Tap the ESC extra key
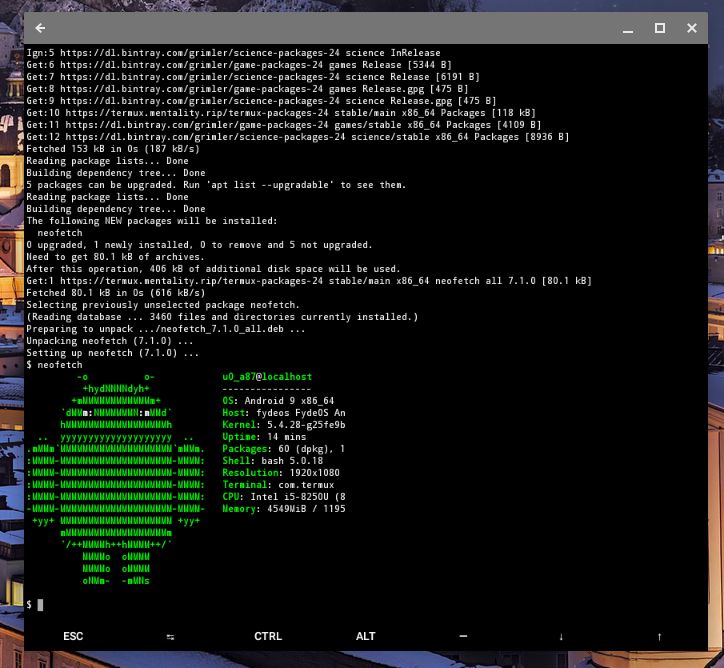 (73, 636)
